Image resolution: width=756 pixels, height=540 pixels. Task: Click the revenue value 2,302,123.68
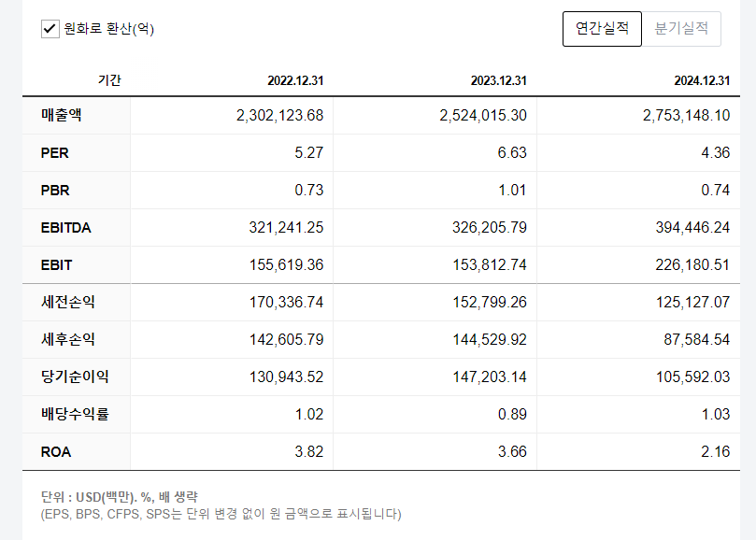point(279,116)
